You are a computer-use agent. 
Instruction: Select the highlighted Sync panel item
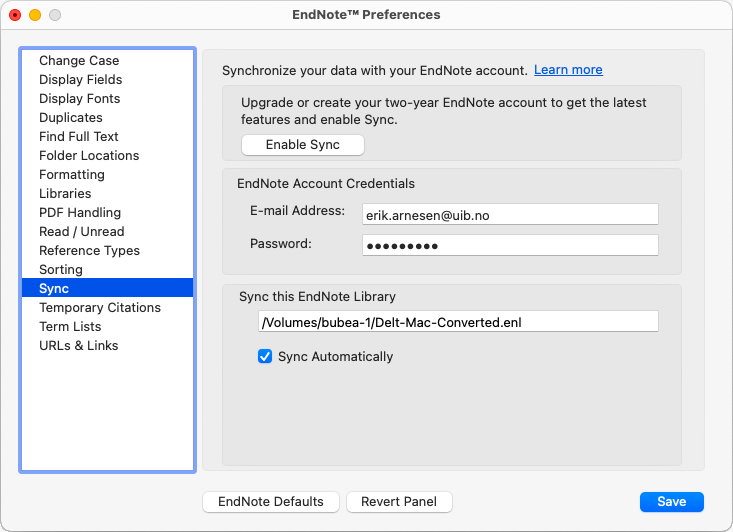(x=107, y=288)
